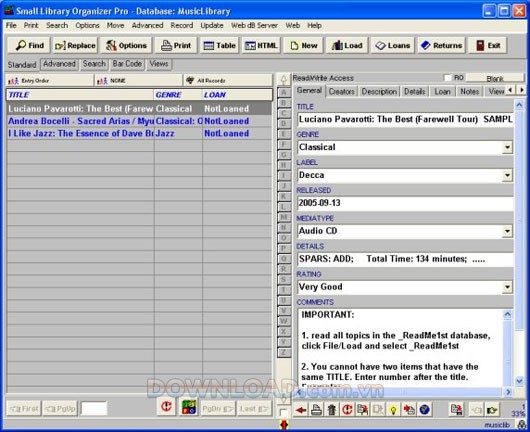
Task: Click the globe web icon in the record toolbar
Action: (424, 410)
